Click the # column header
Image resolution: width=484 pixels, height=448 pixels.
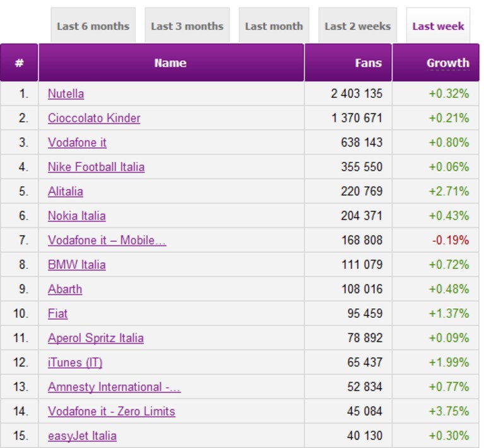coord(19,62)
